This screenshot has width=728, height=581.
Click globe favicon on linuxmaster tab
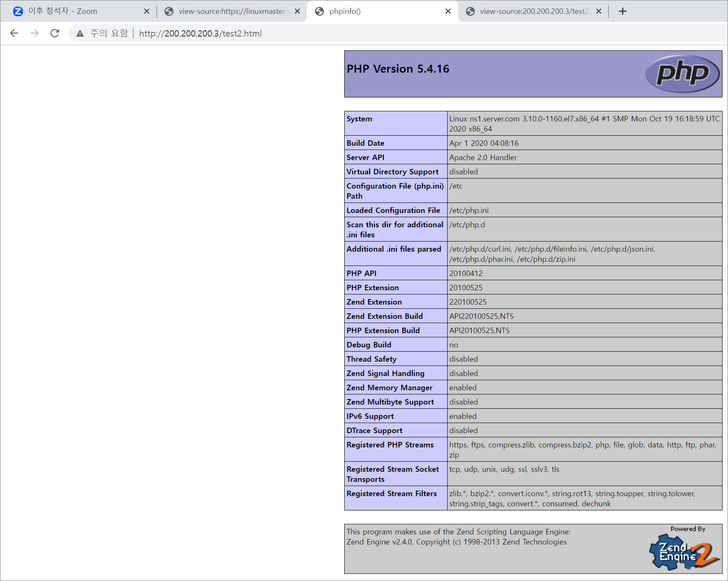click(x=169, y=11)
